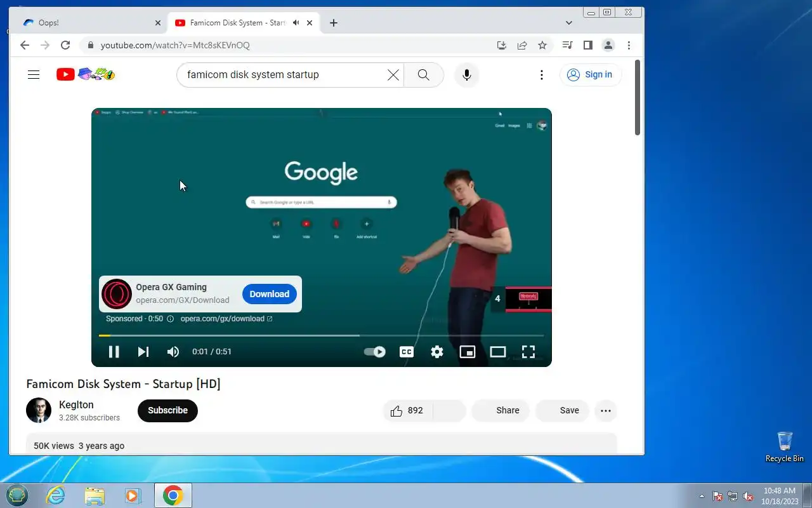
Task: Click the address bar URL
Action: (175, 46)
